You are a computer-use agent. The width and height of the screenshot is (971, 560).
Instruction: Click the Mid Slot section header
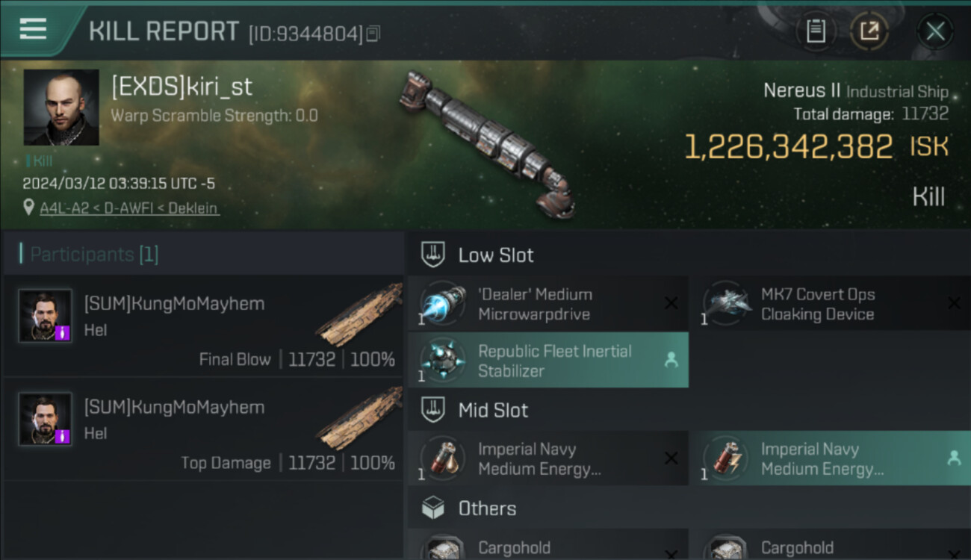click(493, 410)
